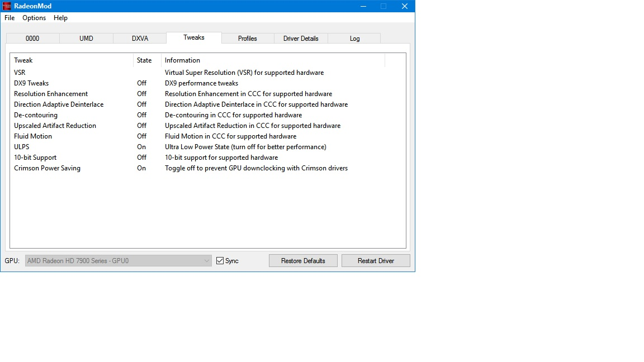
Task: Switch to the DXVA tab
Action: coord(140,38)
